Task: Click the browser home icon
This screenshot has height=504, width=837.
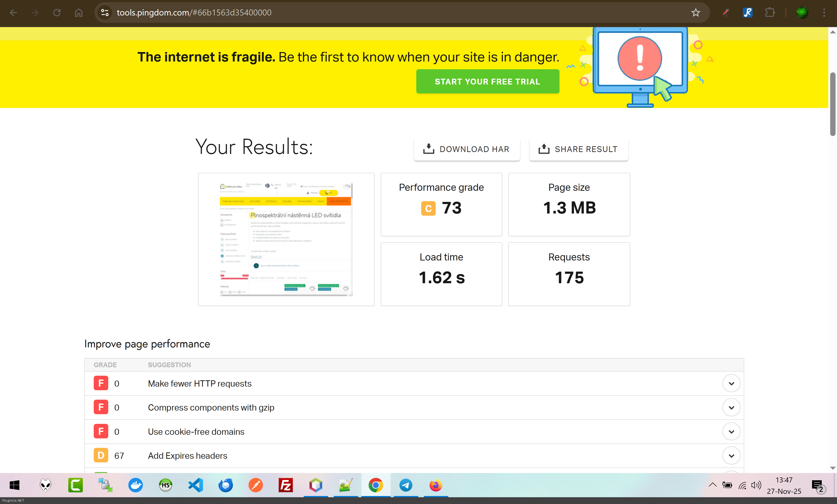Action: 78,13
